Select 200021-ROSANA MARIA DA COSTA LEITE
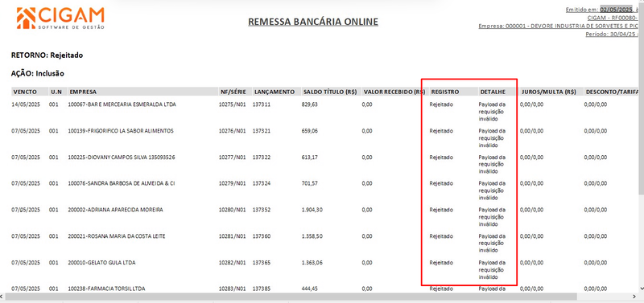This screenshot has width=644, height=303. (117, 236)
